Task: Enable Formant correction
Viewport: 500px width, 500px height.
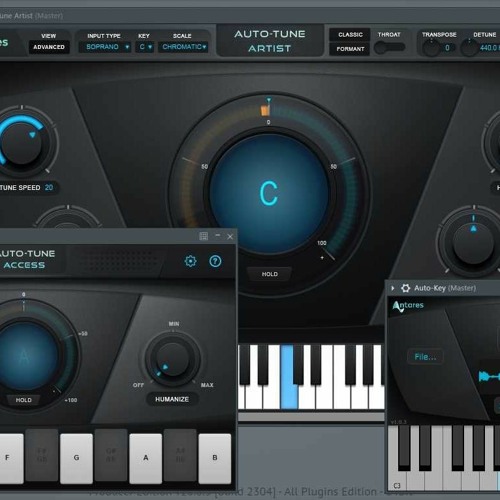Action: [350, 49]
